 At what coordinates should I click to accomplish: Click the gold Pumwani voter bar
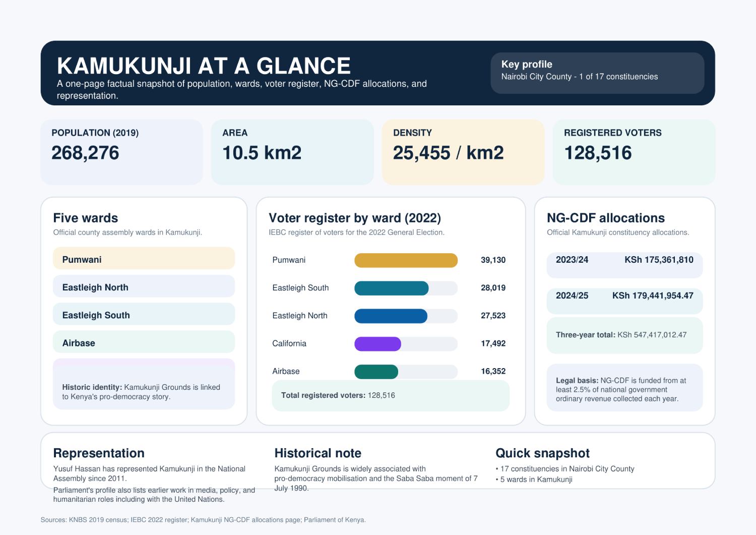pos(405,260)
